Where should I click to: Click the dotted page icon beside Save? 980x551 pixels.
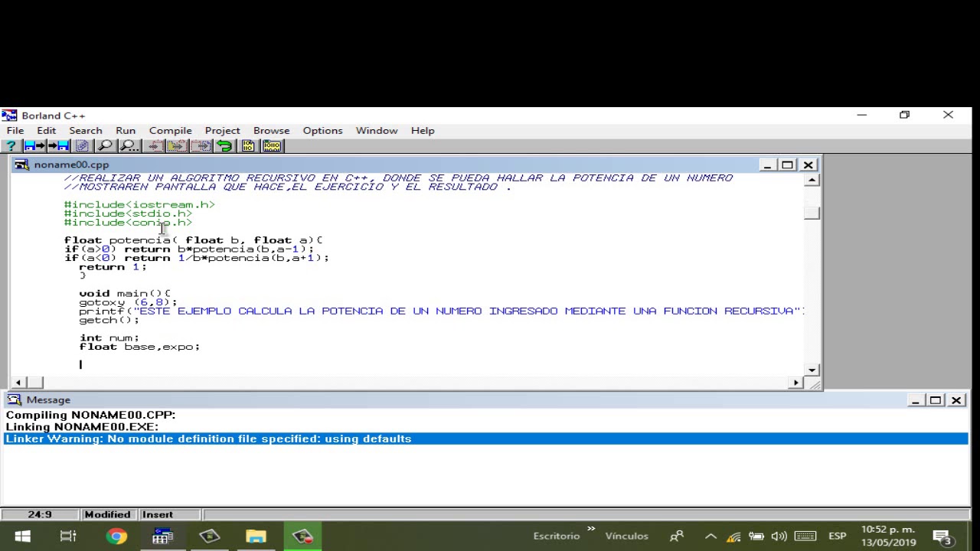(x=82, y=145)
